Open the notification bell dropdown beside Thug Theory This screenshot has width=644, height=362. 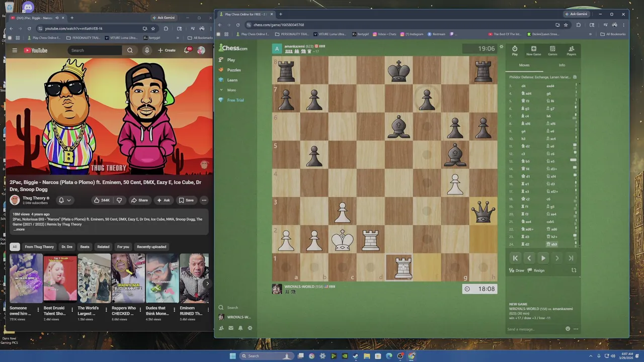point(65,200)
